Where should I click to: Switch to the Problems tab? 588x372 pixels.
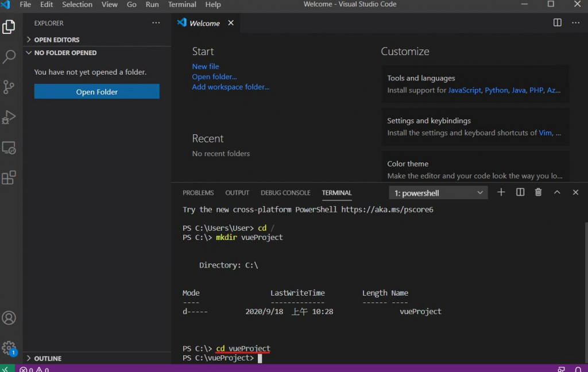[x=198, y=193]
